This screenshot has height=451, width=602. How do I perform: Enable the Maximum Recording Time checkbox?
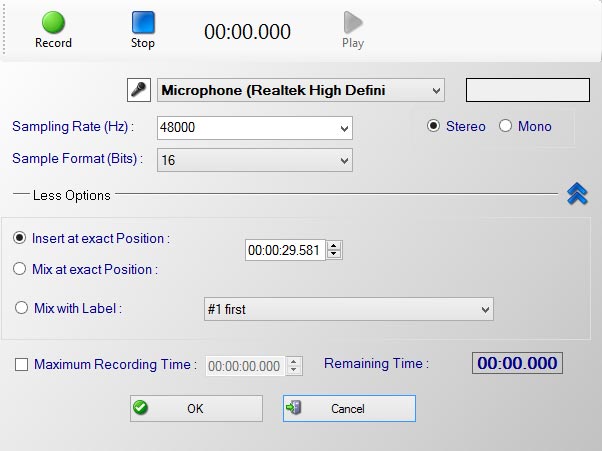point(22,365)
